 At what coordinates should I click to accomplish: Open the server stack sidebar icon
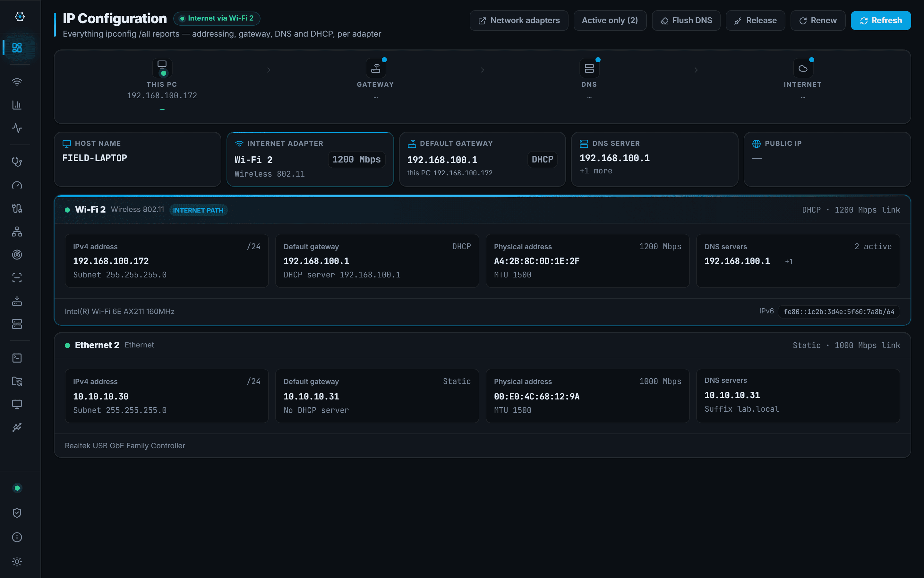pyautogui.click(x=17, y=324)
